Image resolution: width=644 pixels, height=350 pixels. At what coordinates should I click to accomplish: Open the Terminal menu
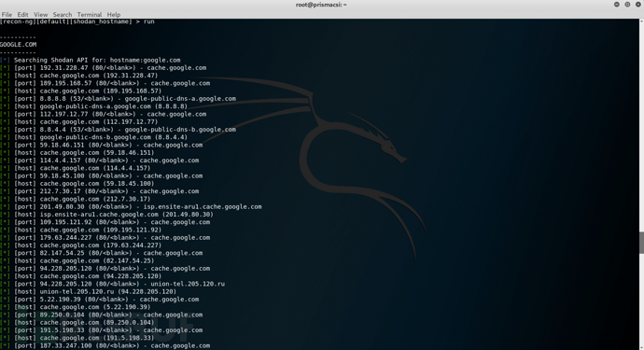(90, 14)
